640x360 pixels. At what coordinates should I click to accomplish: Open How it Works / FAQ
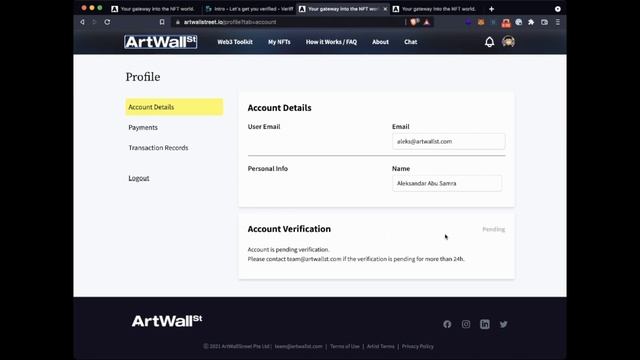click(x=331, y=42)
